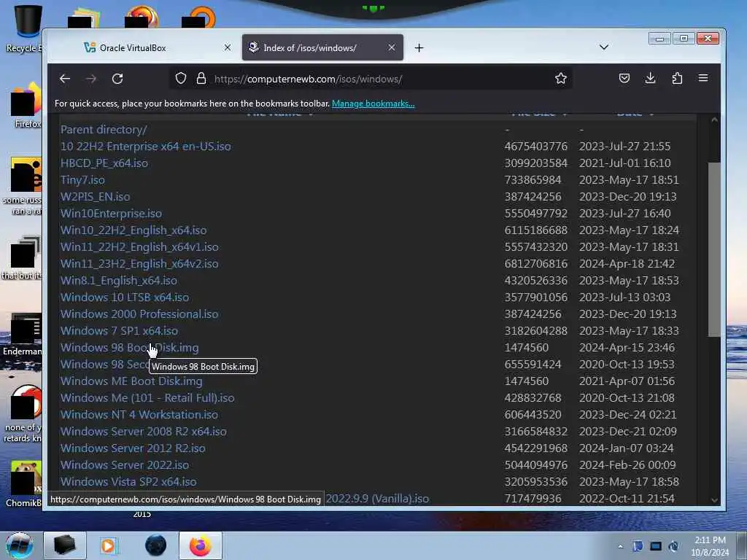This screenshot has width=747, height=560.
Task: Click the file size 733865984
Action: pyautogui.click(x=533, y=180)
